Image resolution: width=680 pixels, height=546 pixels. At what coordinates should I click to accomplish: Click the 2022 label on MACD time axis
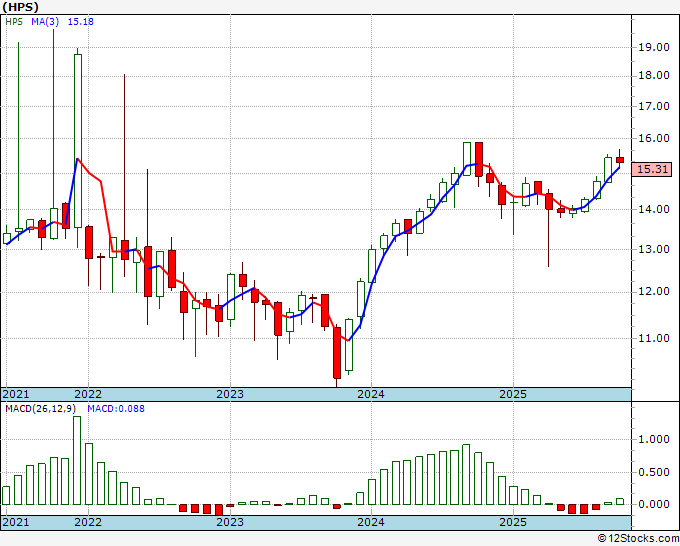tap(88, 522)
